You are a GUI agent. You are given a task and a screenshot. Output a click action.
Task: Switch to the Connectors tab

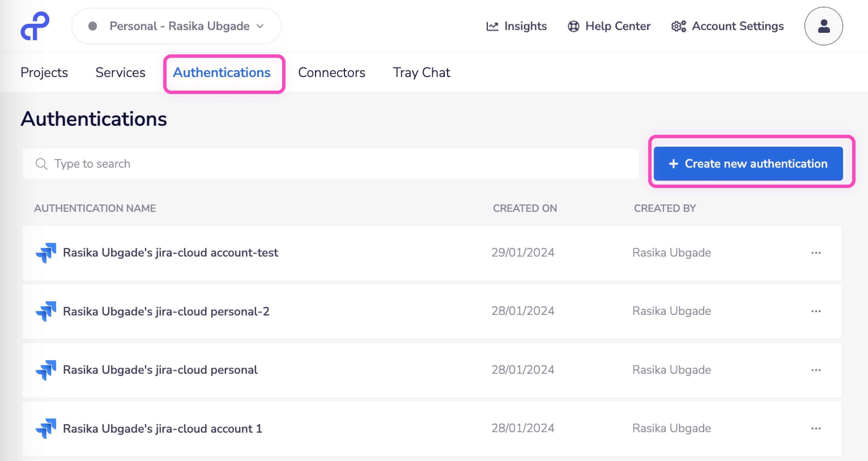tap(331, 72)
